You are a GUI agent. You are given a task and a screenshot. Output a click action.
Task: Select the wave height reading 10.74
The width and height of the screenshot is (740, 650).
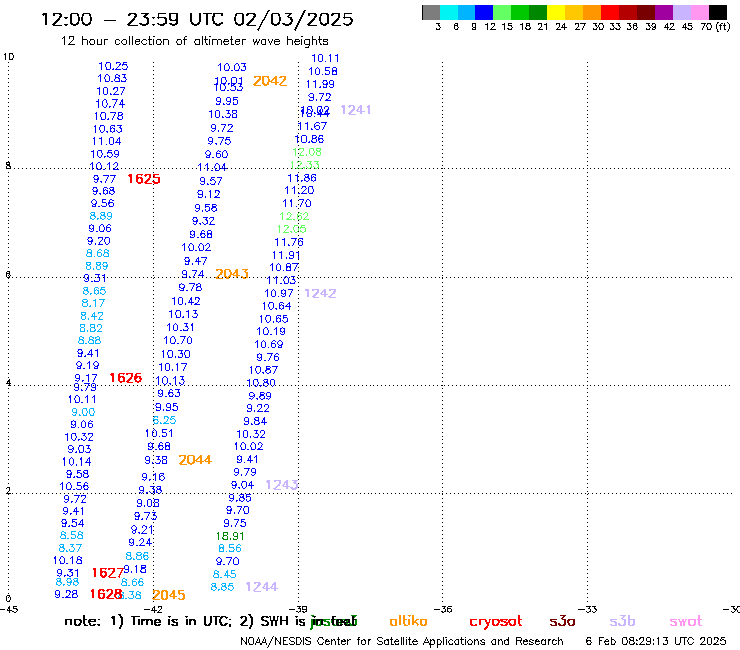pos(110,103)
